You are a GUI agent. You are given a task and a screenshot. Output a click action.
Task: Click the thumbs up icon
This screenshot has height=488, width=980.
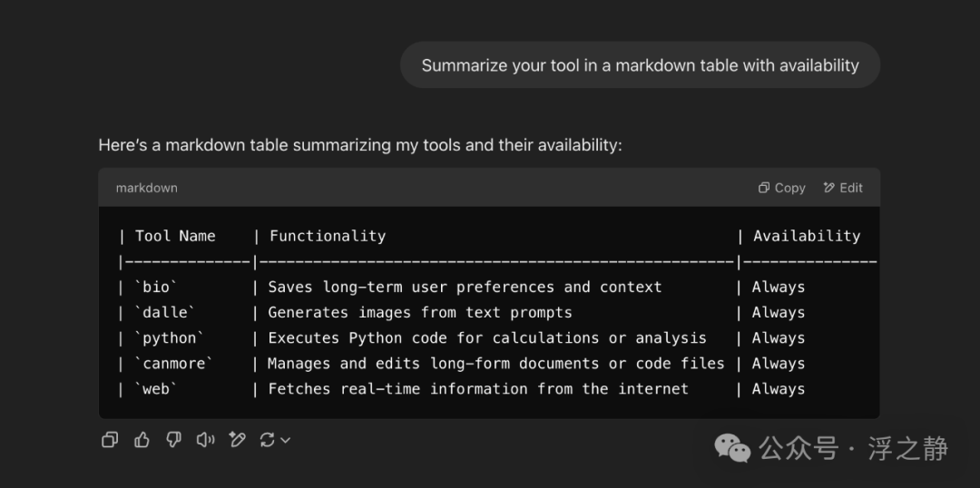coord(142,440)
